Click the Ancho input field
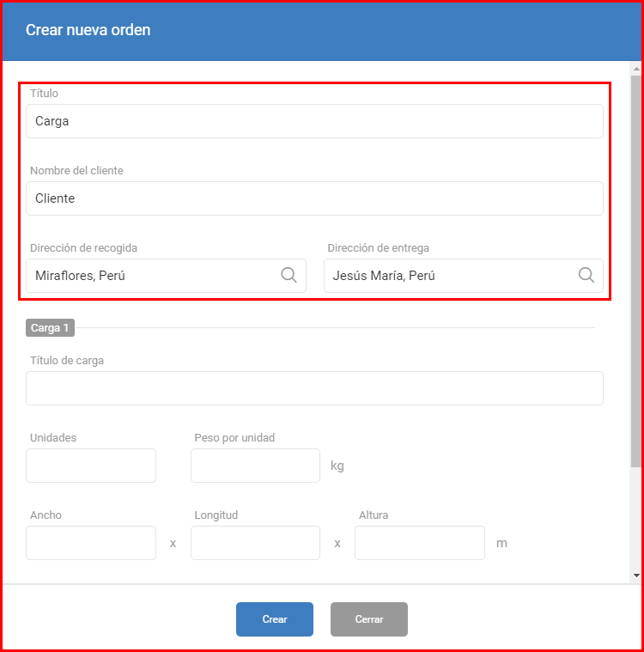Screen dimensions: 644x652 pyautogui.click(x=91, y=543)
